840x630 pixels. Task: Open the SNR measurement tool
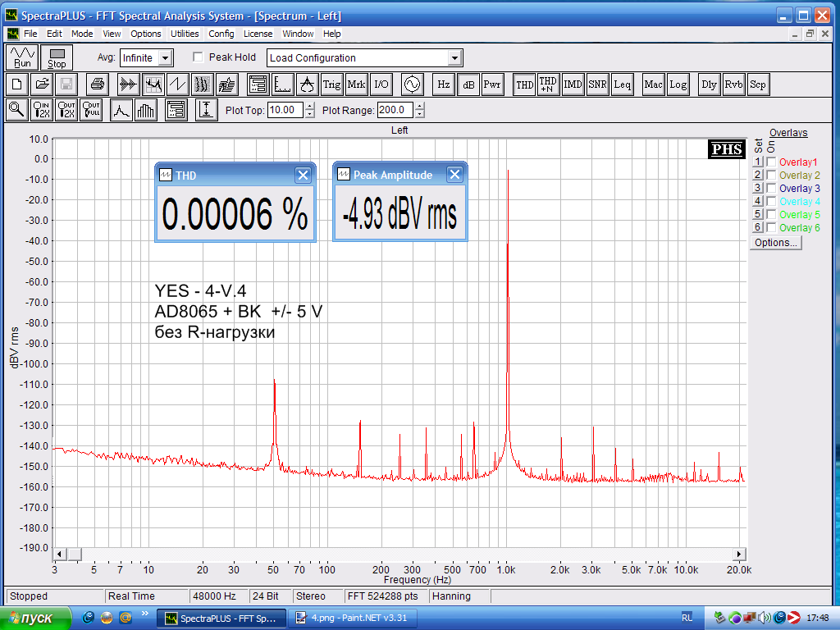[x=597, y=84]
